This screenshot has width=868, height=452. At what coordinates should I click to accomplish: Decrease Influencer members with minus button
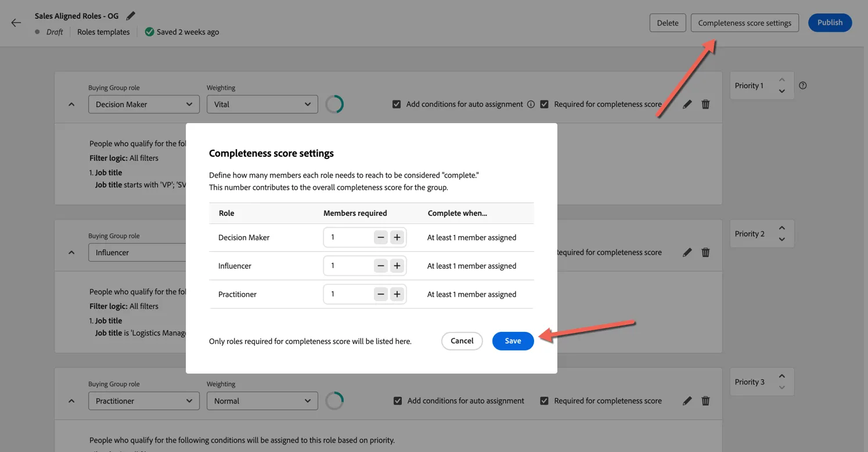click(x=381, y=266)
